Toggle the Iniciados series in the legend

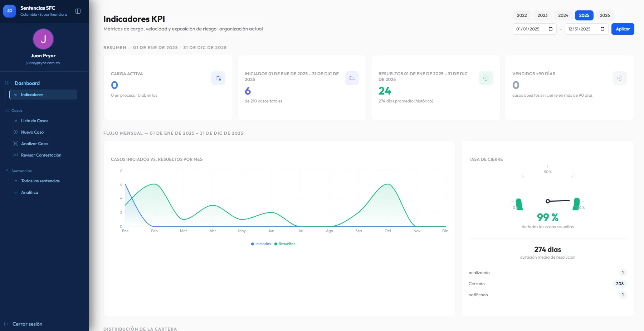pyautogui.click(x=261, y=244)
